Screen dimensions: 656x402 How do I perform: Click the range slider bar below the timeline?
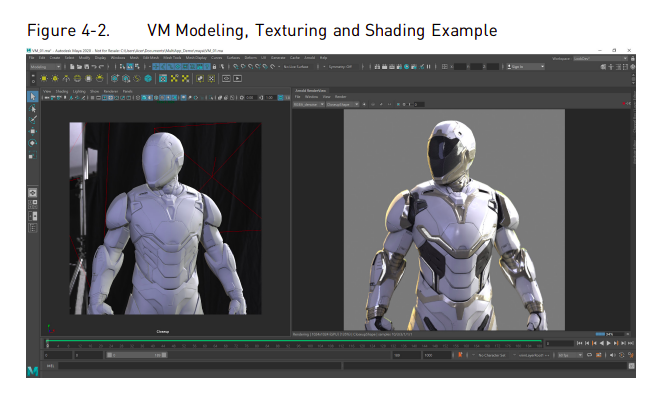coord(136,355)
